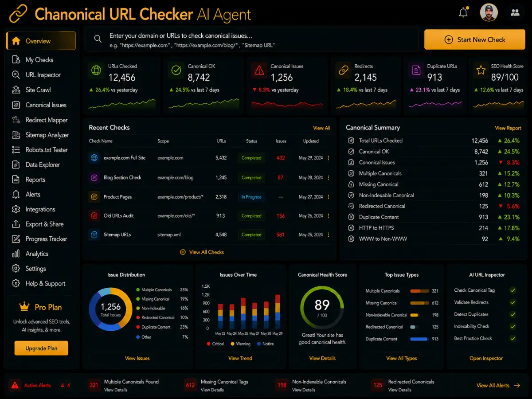Image resolution: width=532 pixels, height=399 pixels.
Task: Click Multiple Canonicals bar in Top Issue Types
Action: pos(419,291)
